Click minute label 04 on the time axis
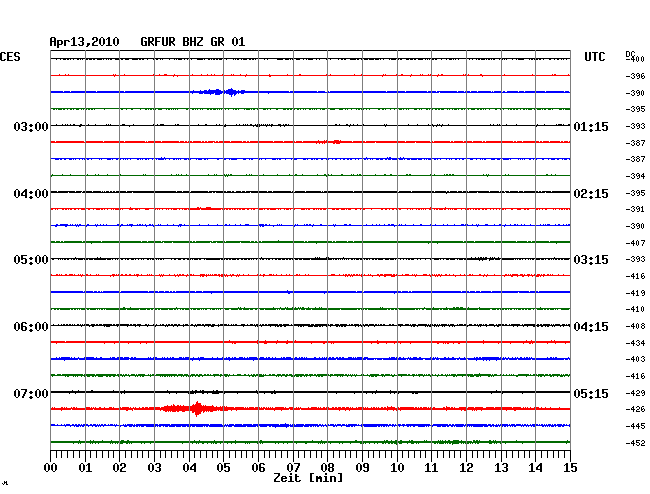 pyautogui.click(x=189, y=468)
